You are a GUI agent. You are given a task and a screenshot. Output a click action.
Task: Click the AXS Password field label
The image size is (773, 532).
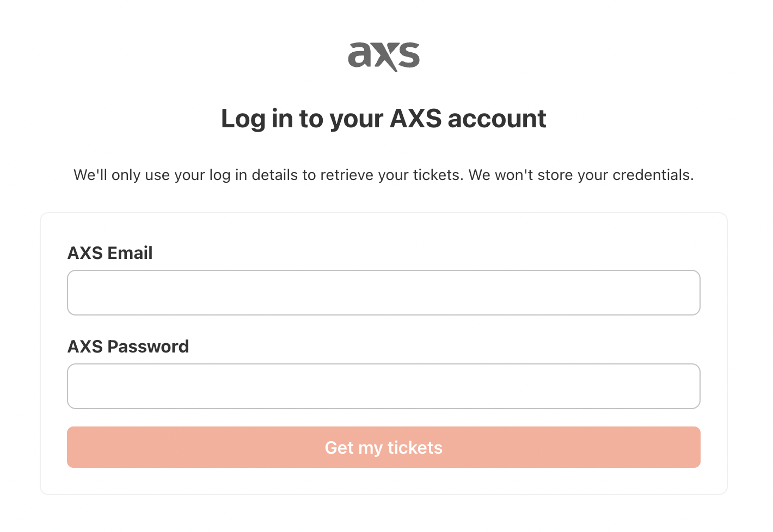128,346
